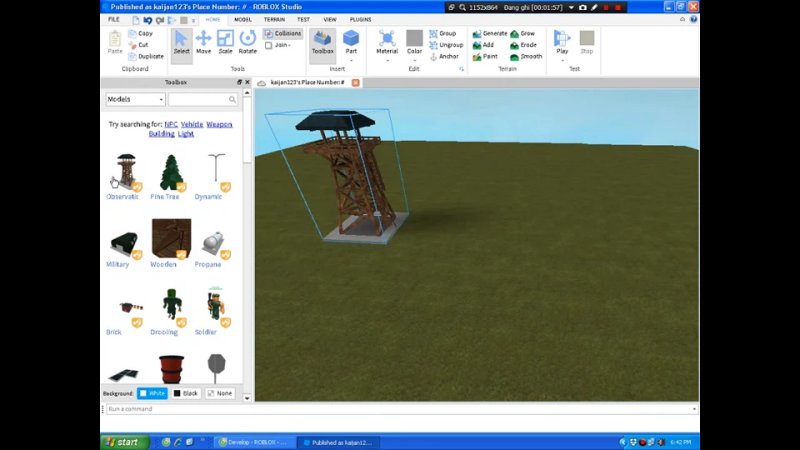
Task: Pick the Color swatch in ribbon
Action: pyautogui.click(x=414, y=38)
